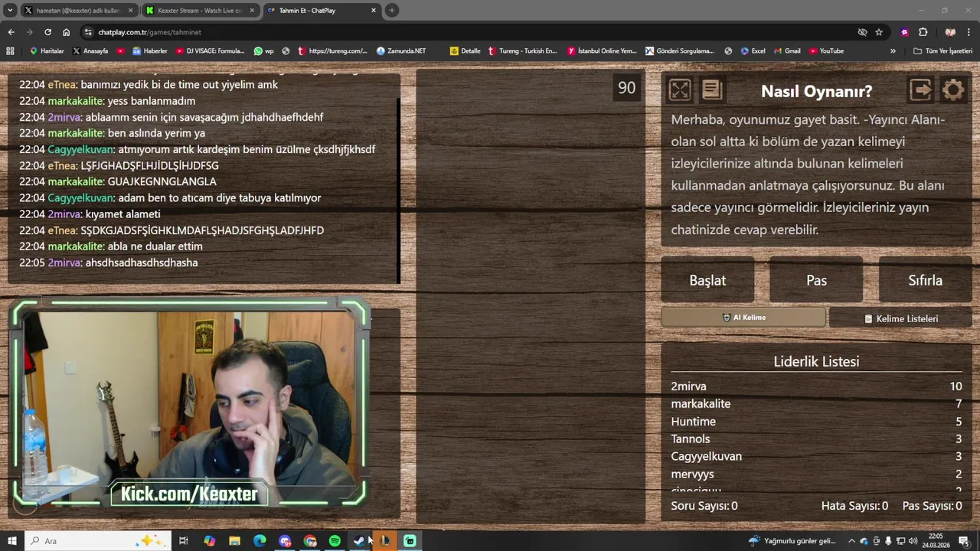Screen dimensions: 980x551
Task: Switch to Keaxter Stream Kick tab
Action: tap(199, 11)
